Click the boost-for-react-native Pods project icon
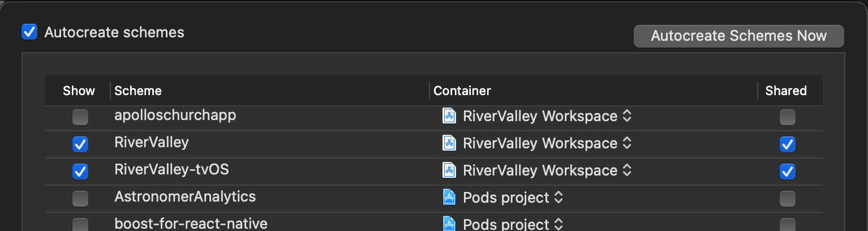This screenshot has height=231, width=868. tap(449, 224)
